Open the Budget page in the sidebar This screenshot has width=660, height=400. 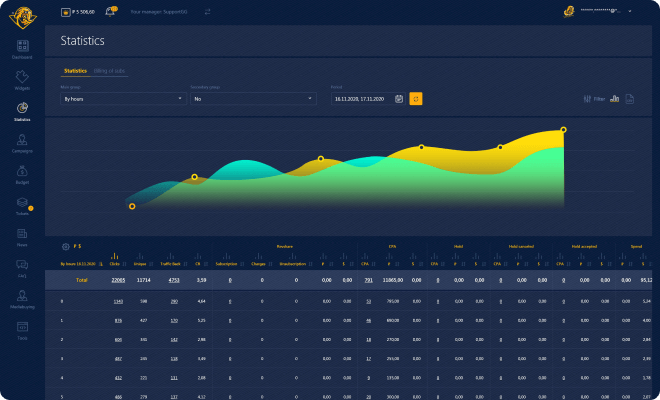tap(22, 174)
